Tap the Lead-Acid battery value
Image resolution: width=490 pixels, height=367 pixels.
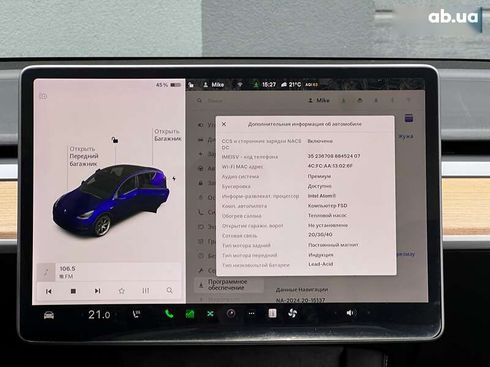320,264
